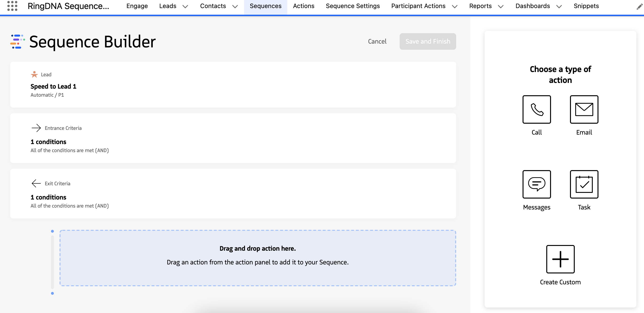Viewport: 644px width, 313px height.
Task: Click the Call label text
Action: (x=537, y=132)
